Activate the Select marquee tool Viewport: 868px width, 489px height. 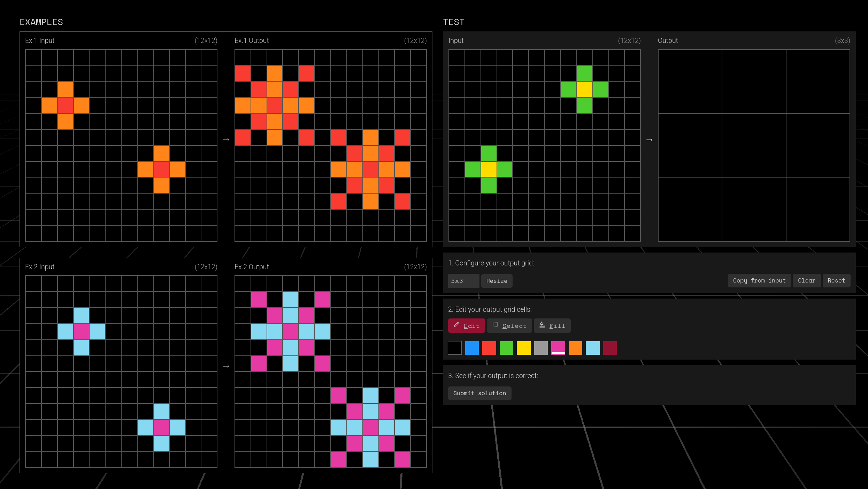click(509, 325)
